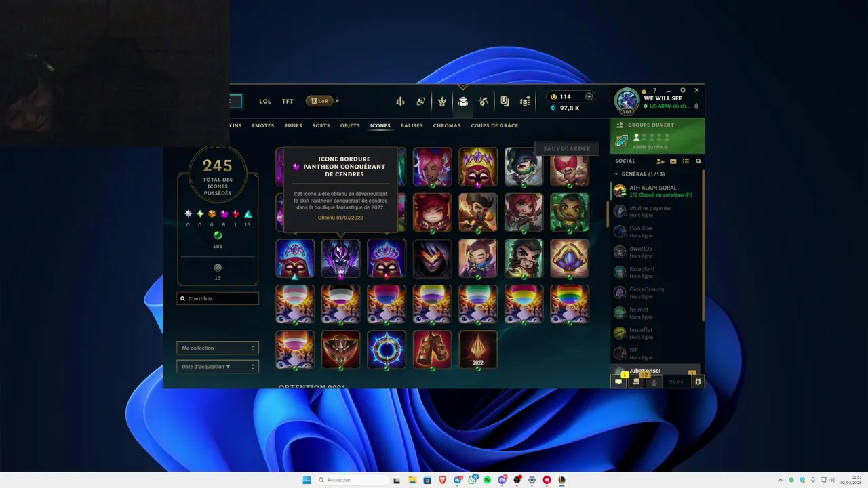This screenshot has width=868, height=488.
Task: Select friend GioLeDonuts
Action: 656,293
